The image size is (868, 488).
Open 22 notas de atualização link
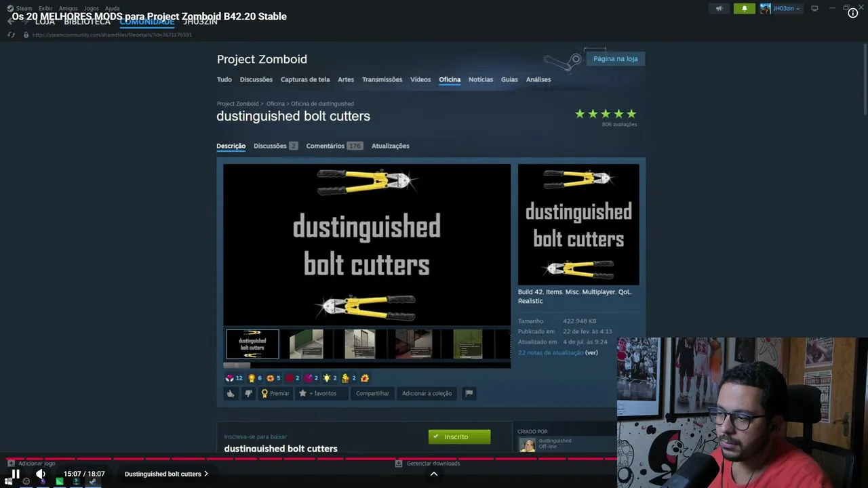(x=551, y=352)
